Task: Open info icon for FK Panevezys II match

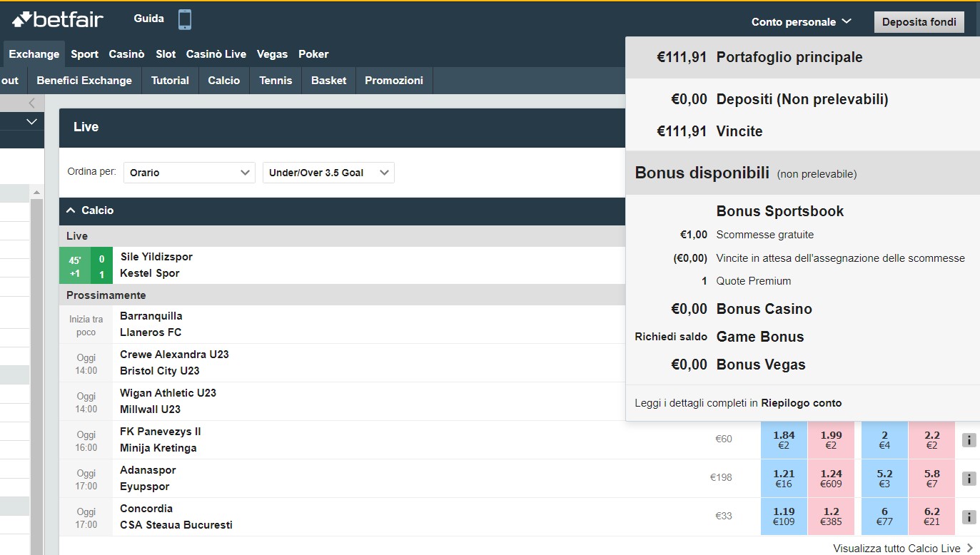Action: (x=969, y=440)
